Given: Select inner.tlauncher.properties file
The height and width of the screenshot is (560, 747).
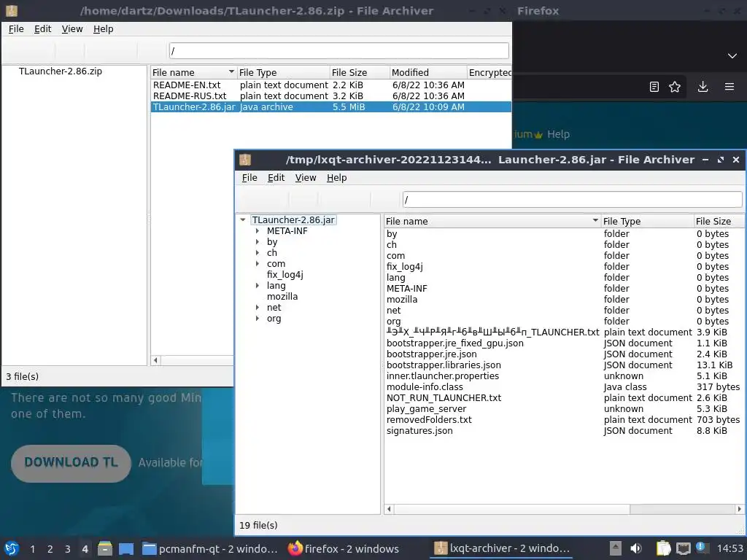Looking at the screenshot, I should pos(443,376).
